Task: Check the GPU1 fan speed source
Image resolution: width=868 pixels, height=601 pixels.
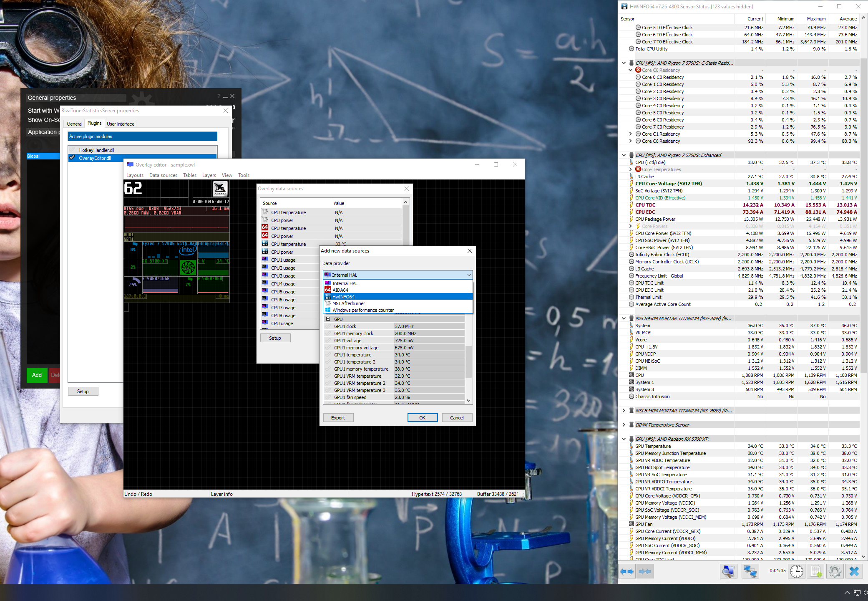Action: click(328, 397)
